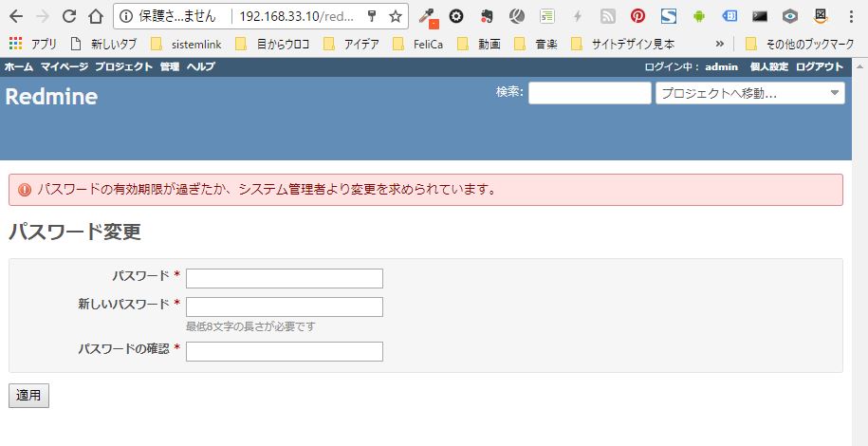Open the サイトデザイン見本 bookmark folder
The height and width of the screenshot is (446, 868).
click(x=622, y=44)
